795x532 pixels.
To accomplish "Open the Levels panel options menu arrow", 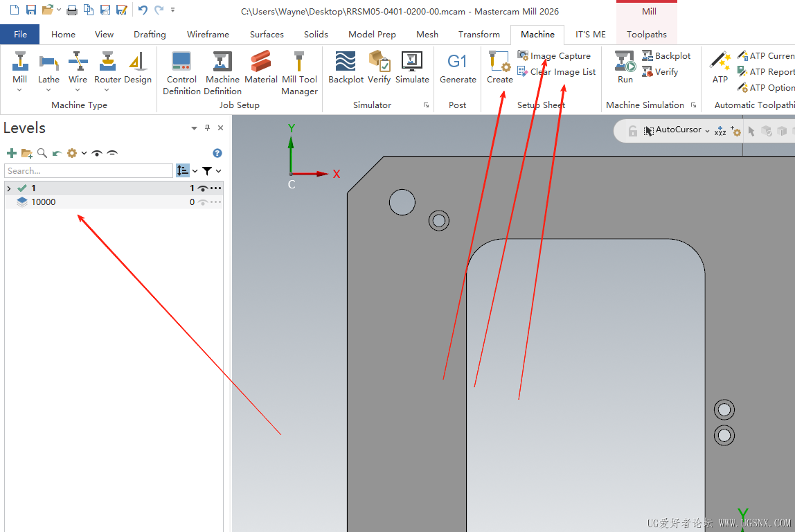I will point(194,128).
